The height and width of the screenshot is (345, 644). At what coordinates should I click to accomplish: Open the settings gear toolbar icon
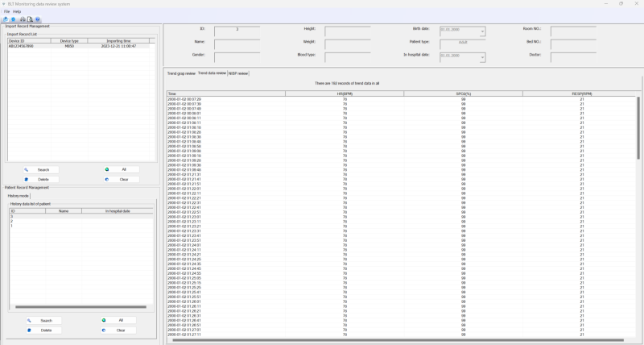point(14,19)
